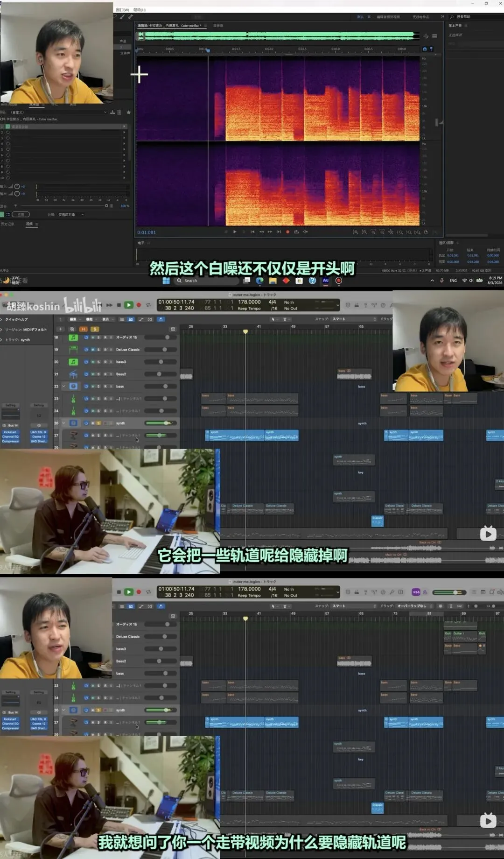
Task: Expand the クイックヘルプ section in Logic's inspector
Action: [x=2, y=319]
